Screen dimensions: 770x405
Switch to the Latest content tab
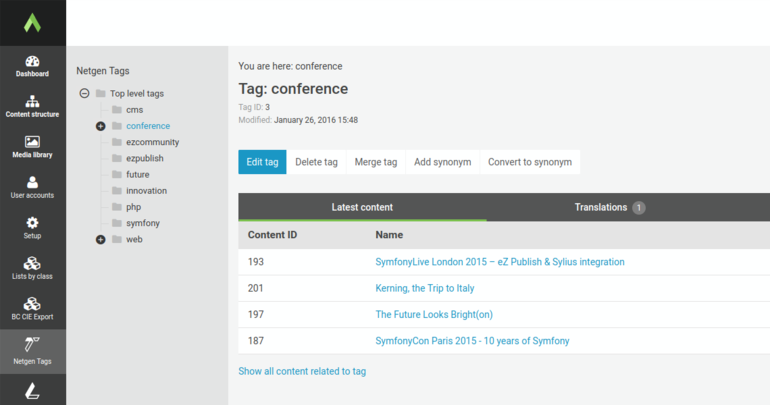pyautogui.click(x=362, y=207)
